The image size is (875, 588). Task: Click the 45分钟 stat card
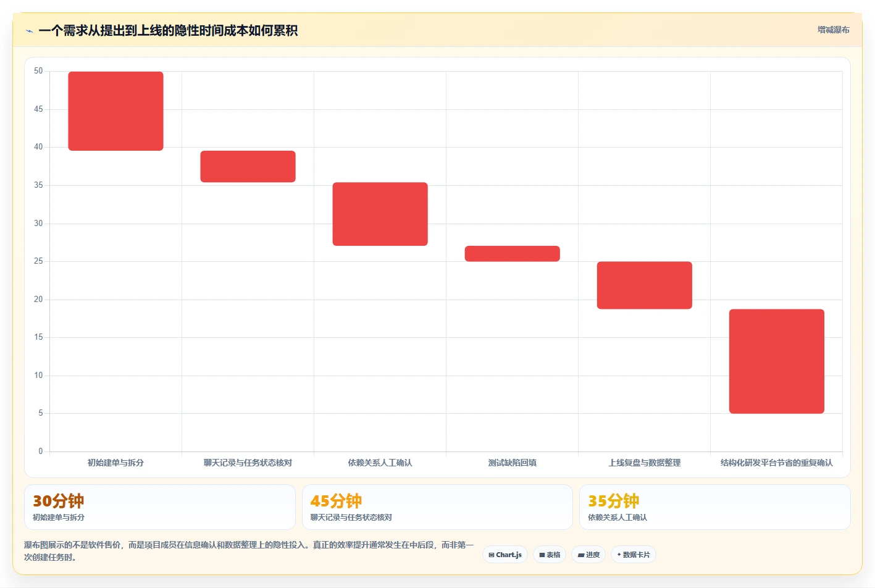point(437,507)
